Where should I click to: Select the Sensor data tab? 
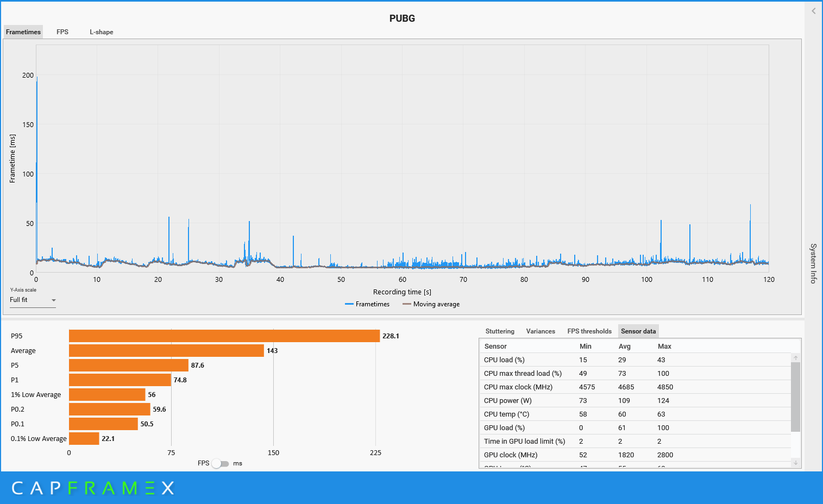(x=638, y=331)
